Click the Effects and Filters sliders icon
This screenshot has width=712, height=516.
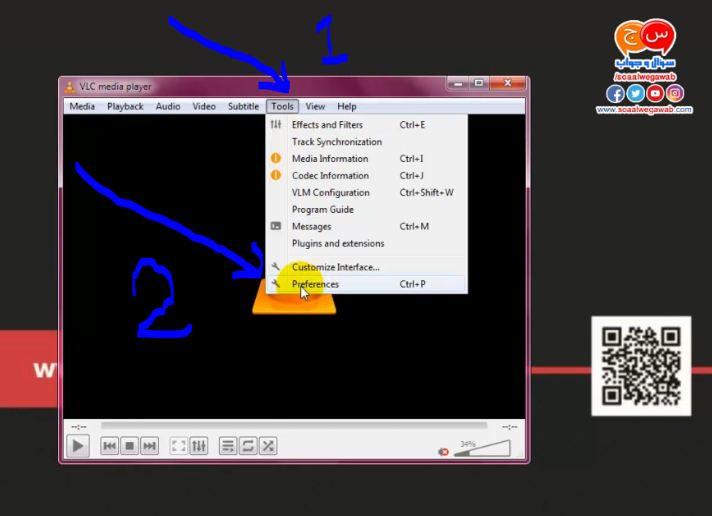276,124
